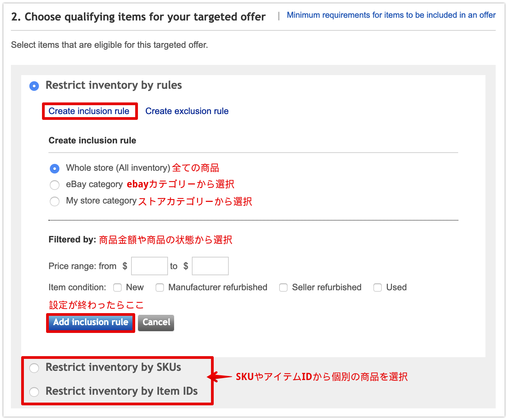Click the red arrow pointing at SKU options

[x=220, y=377]
